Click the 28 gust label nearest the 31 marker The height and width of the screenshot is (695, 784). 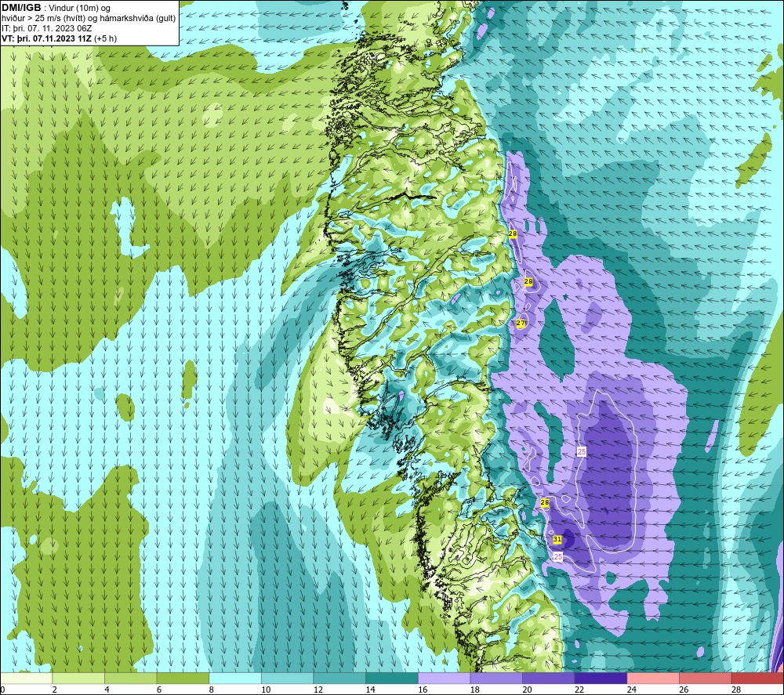(x=545, y=502)
